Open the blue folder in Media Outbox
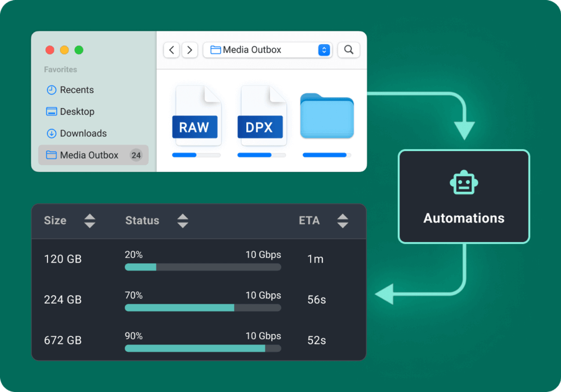The width and height of the screenshot is (561, 392). pos(326,116)
